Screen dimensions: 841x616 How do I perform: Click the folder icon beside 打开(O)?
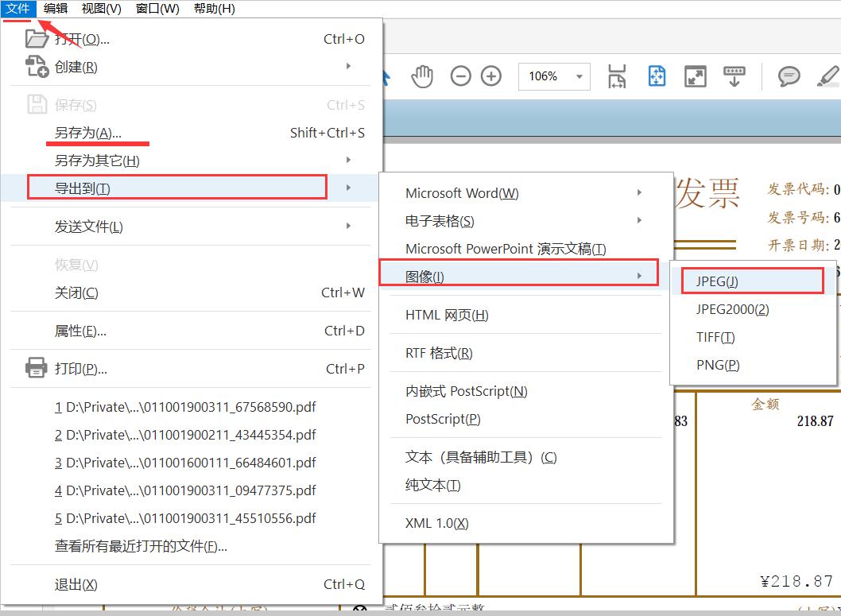(x=37, y=38)
